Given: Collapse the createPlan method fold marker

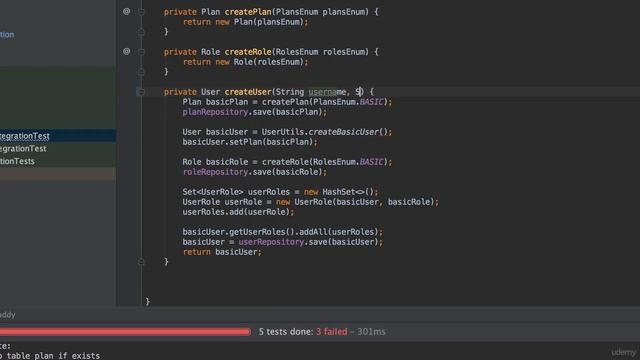Looking at the screenshot, I should (141, 12).
